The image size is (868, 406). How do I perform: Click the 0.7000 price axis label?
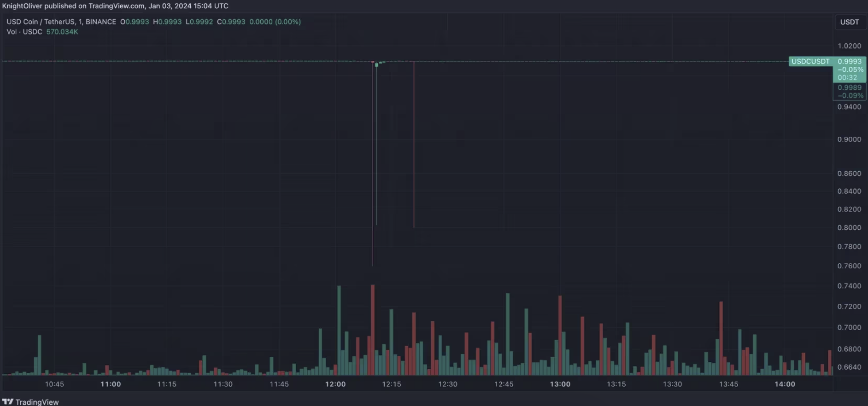tap(849, 328)
